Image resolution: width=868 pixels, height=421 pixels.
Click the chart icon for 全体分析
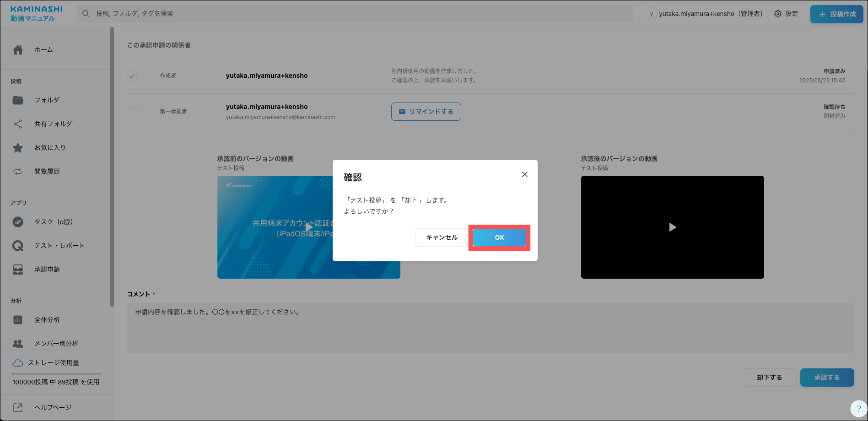click(18, 320)
